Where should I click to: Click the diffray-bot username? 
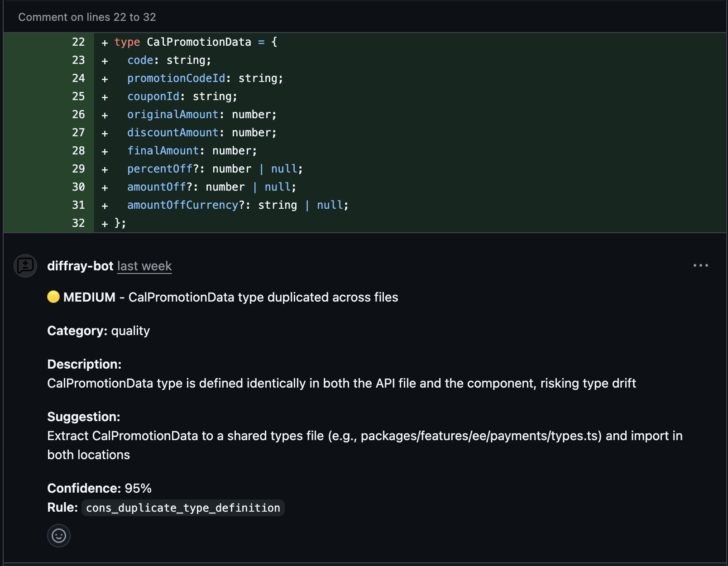tap(80, 266)
